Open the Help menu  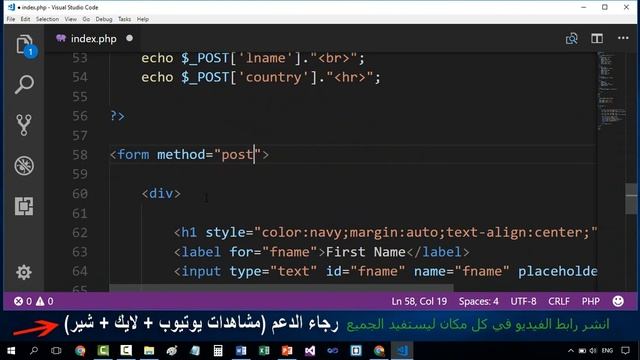(142, 19)
